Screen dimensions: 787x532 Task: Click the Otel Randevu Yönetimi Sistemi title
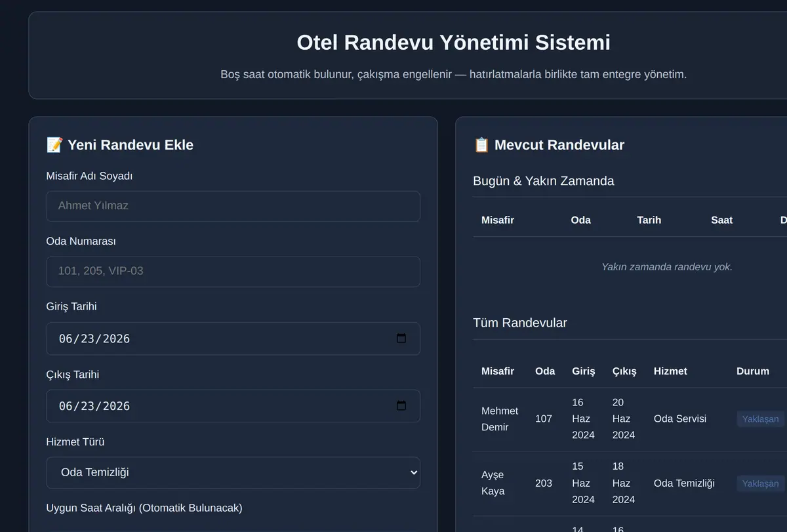tap(454, 43)
